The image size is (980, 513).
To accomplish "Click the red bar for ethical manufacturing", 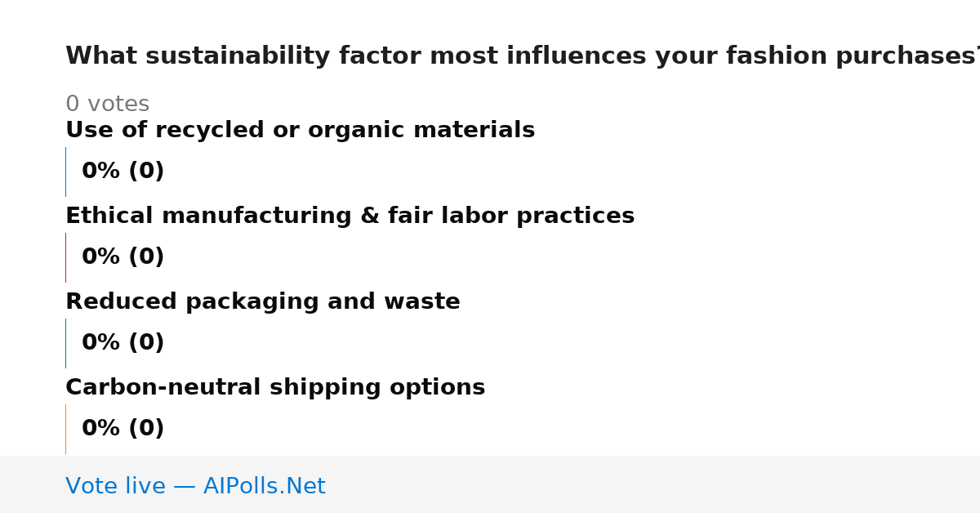I will click(65, 257).
